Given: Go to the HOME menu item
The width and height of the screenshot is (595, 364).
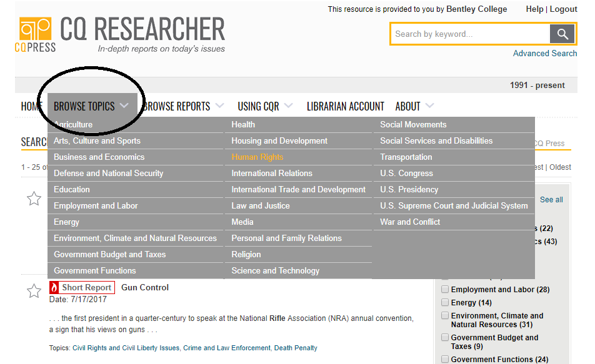Looking at the screenshot, I should click(31, 106).
